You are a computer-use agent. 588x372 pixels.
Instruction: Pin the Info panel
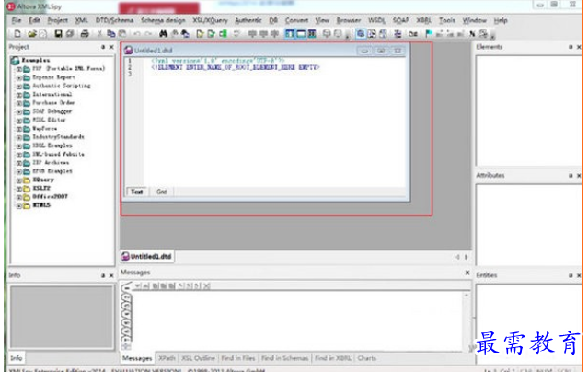pos(103,275)
